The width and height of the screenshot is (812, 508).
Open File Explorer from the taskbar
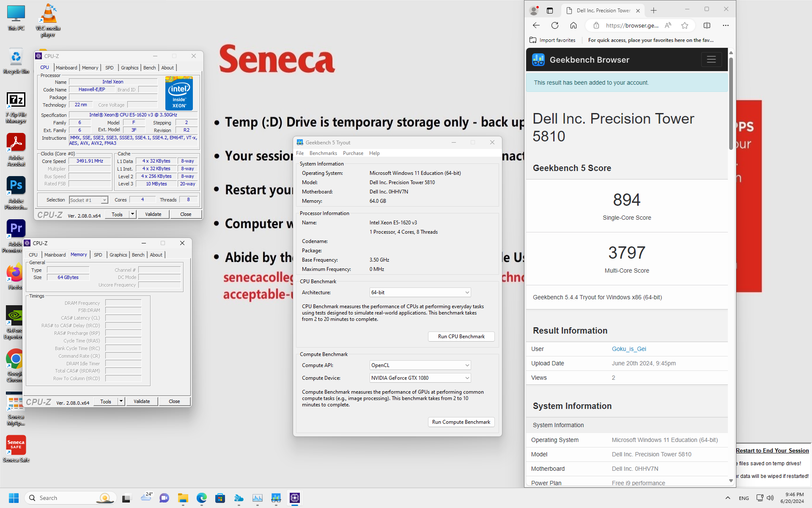(x=183, y=498)
